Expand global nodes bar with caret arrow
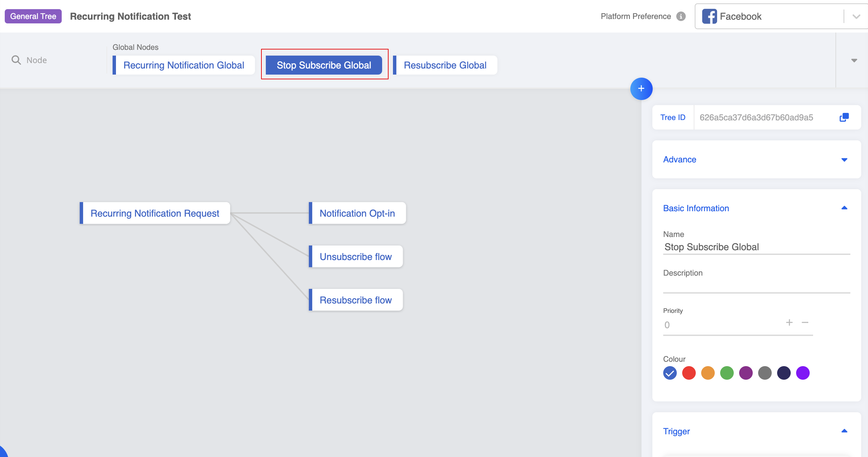The height and width of the screenshot is (457, 868). point(854,60)
